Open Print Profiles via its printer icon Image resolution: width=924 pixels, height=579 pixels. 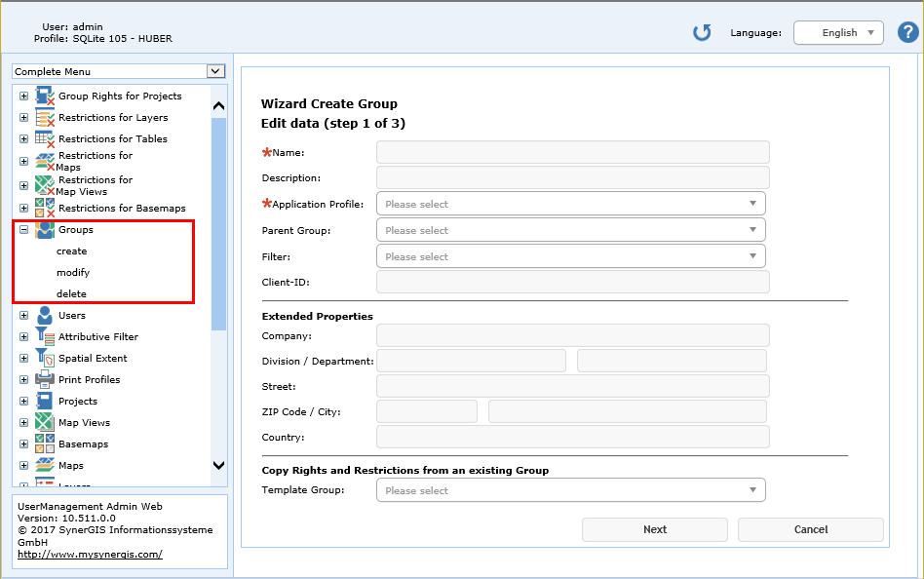[x=44, y=379]
